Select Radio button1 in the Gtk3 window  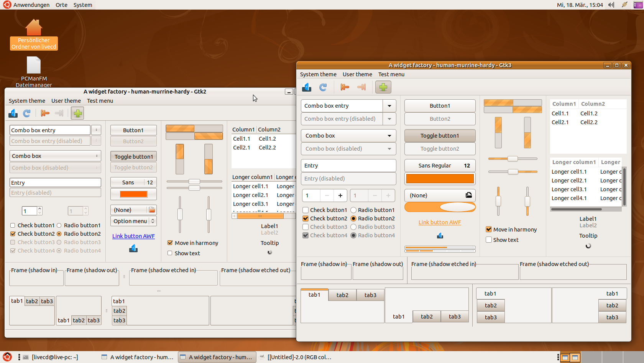click(353, 210)
